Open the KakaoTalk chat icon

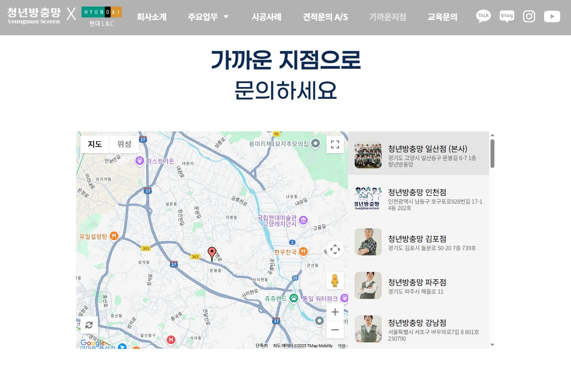click(x=484, y=17)
